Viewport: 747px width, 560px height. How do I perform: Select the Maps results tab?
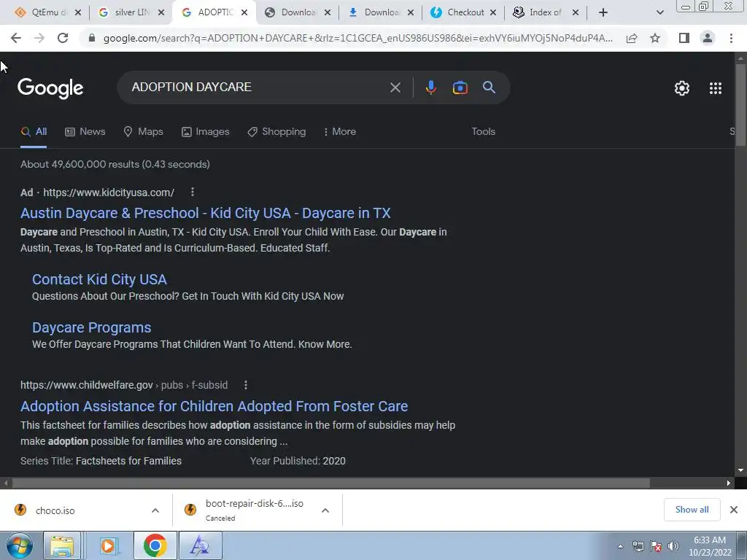(x=143, y=132)
